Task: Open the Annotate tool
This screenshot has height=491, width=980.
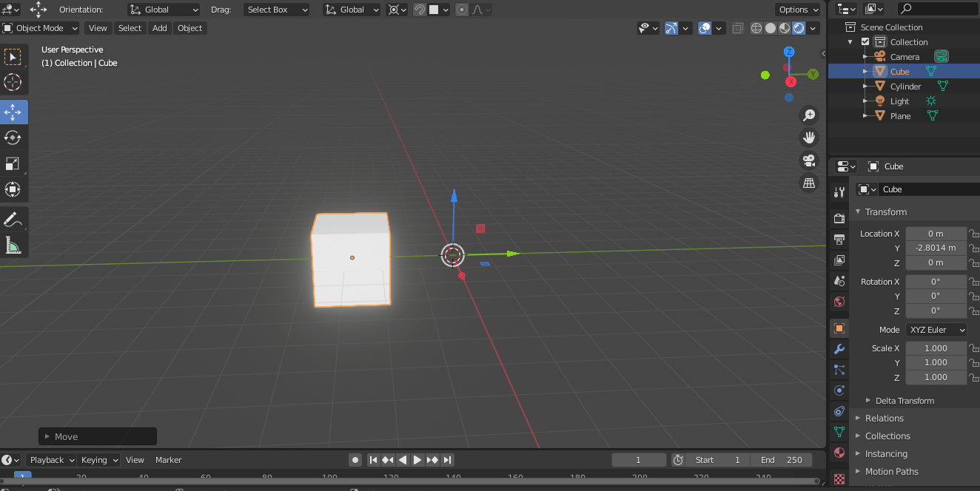Action: click(x=12, y=219)
